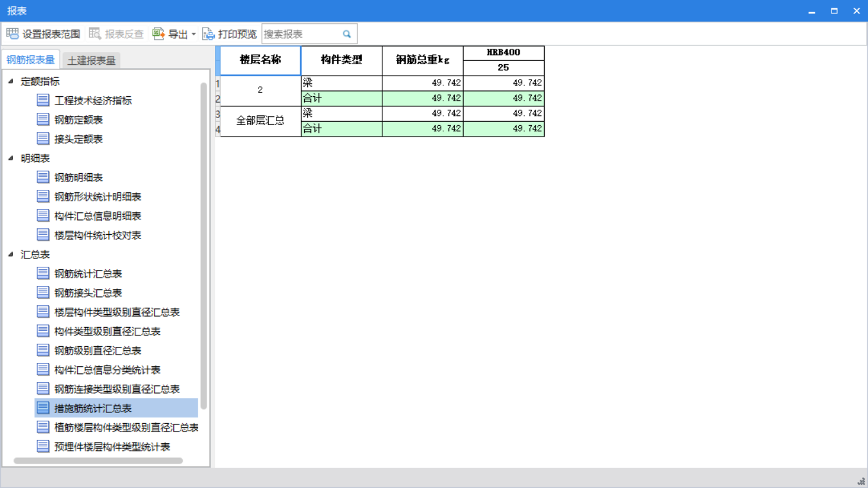Viewport: 868px width, 488px height.
Task: Click the icon beside 构件汇总信息明细表
Action: (43, 215)
